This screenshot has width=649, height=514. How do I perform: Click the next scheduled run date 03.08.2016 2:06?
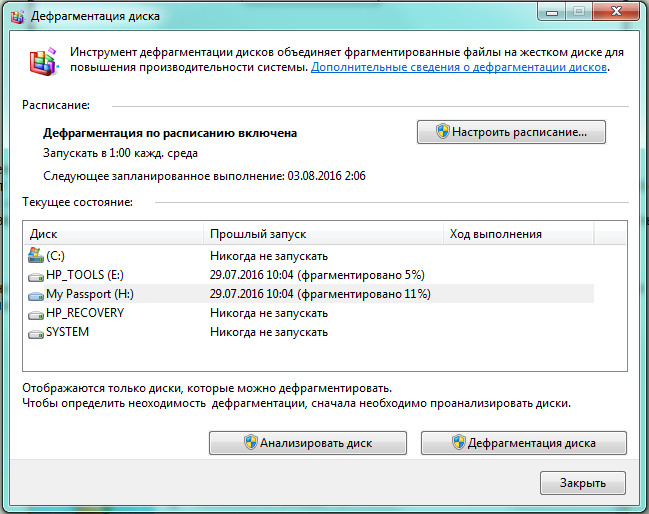(x=327, y=176)
